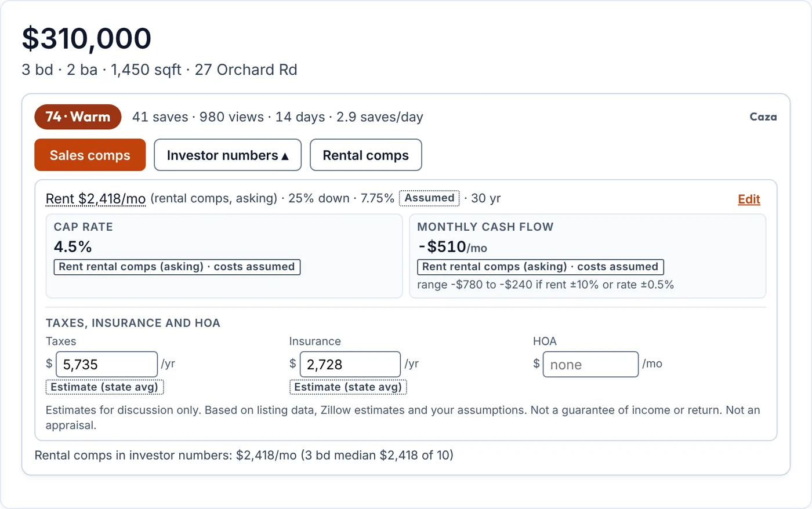The height and width of the screenshot is (509, 812).
Task: Click the Insurance amount input field
Action: 350,364
